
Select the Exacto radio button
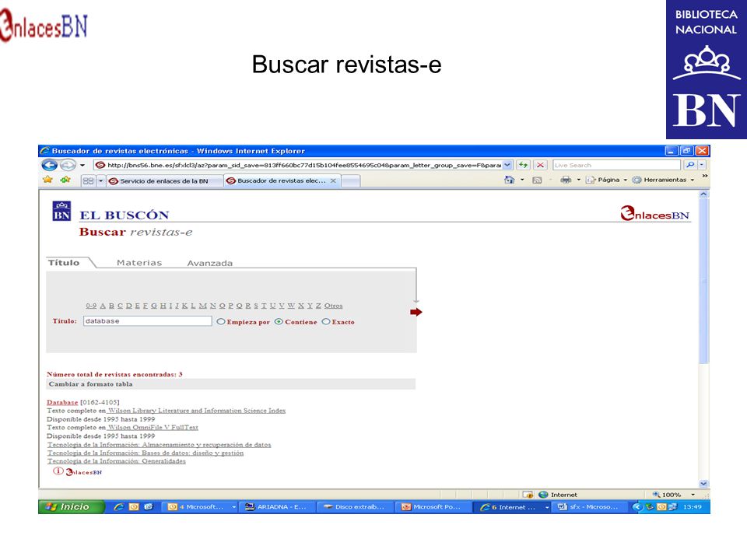coord(326,322)
